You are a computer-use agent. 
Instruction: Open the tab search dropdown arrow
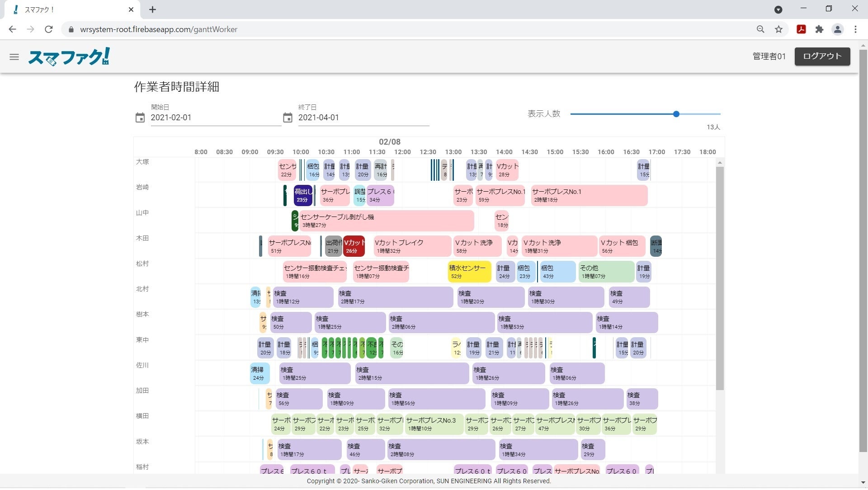[778, 9]
